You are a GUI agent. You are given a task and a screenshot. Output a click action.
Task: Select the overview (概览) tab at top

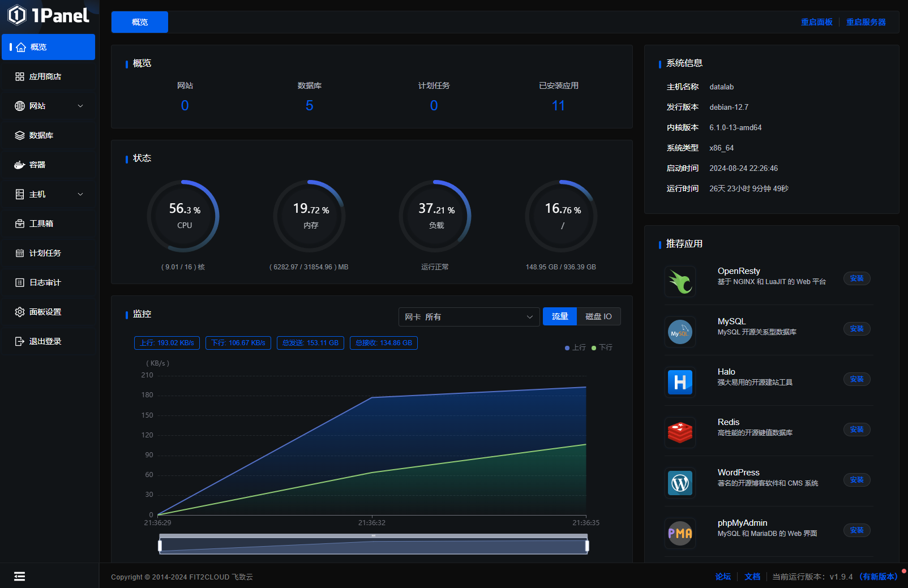click(x=140, y=22)
